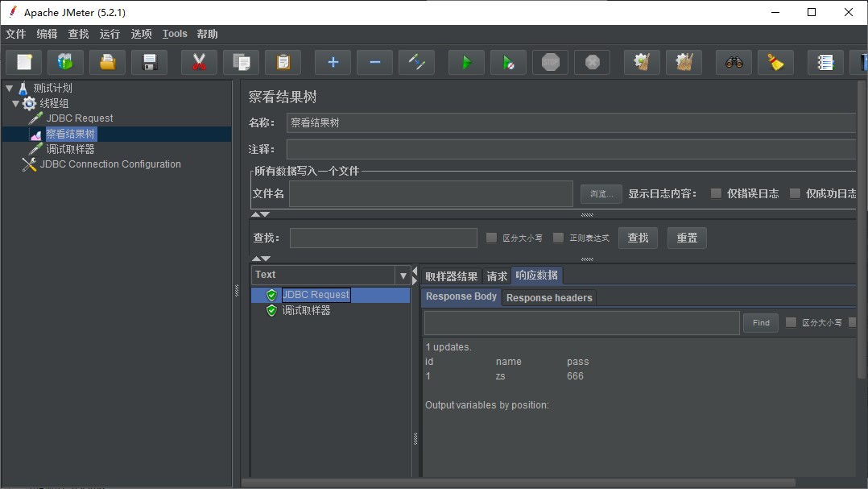Shut down the test with X icon
Image resolution: width=868 pixels, height=489 pixels.
pos(593,62)
